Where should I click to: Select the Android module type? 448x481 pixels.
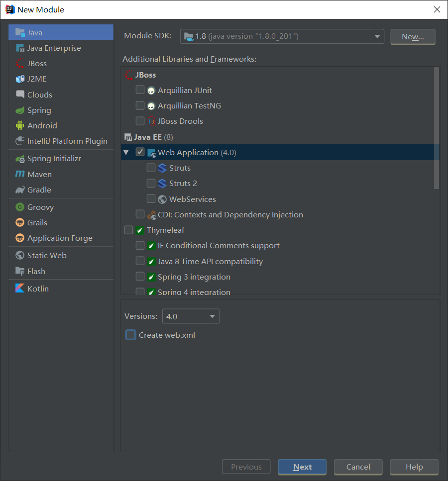pos(61,125)
